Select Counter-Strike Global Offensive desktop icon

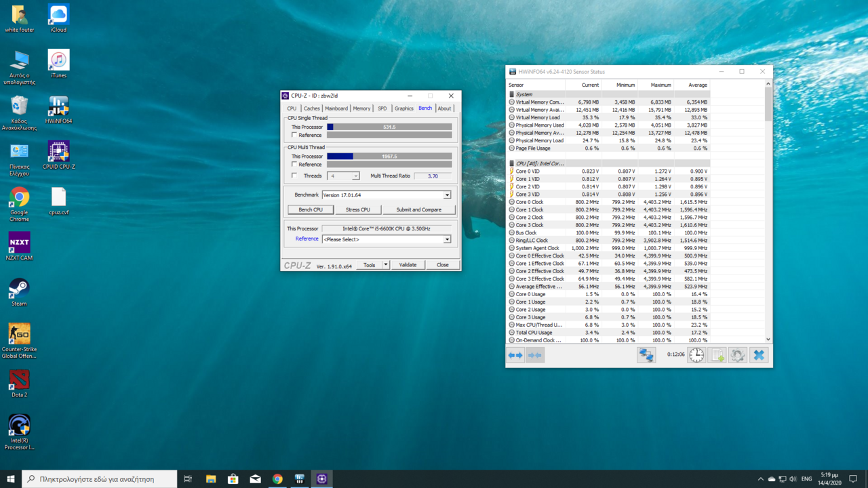[x=19, y=341]
